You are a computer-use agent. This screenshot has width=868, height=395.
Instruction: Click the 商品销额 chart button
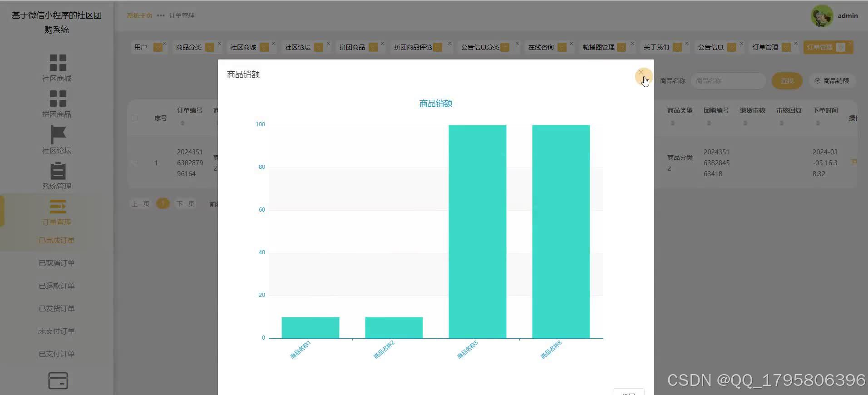(832, 81)
